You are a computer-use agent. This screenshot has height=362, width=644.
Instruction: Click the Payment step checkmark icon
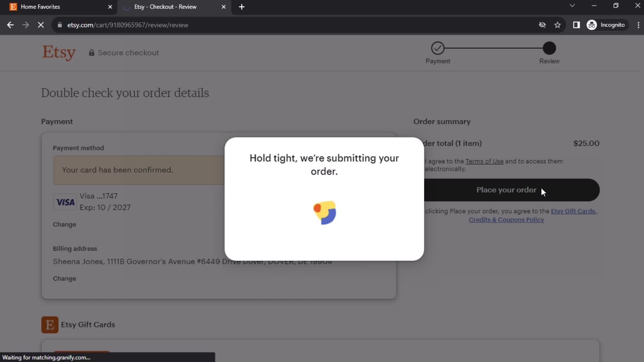[437, 48]
